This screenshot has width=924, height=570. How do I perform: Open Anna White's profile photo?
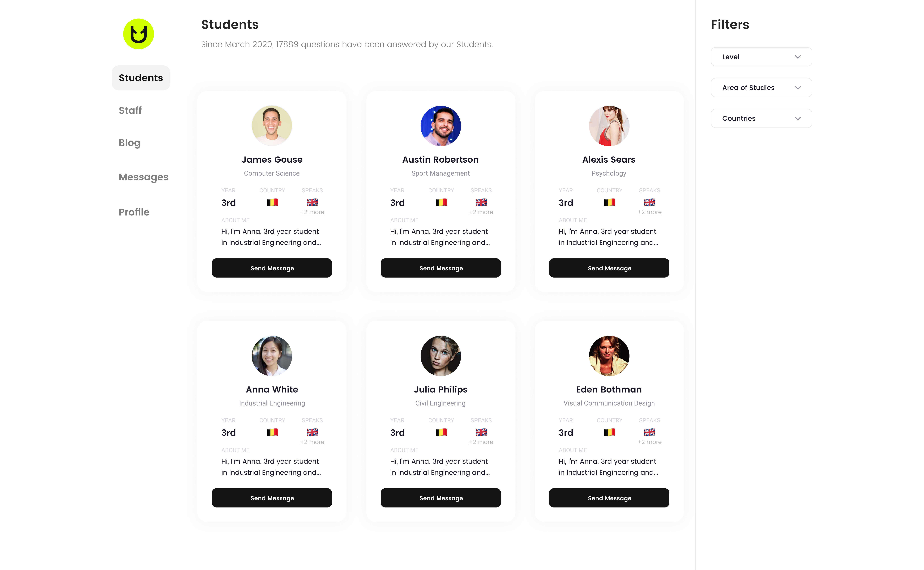(x=272, y=355)
